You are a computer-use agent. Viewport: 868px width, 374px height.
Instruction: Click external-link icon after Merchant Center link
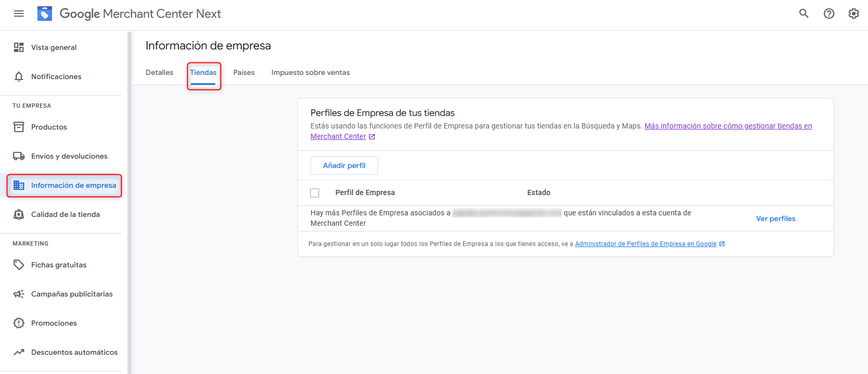click(372, 137)
